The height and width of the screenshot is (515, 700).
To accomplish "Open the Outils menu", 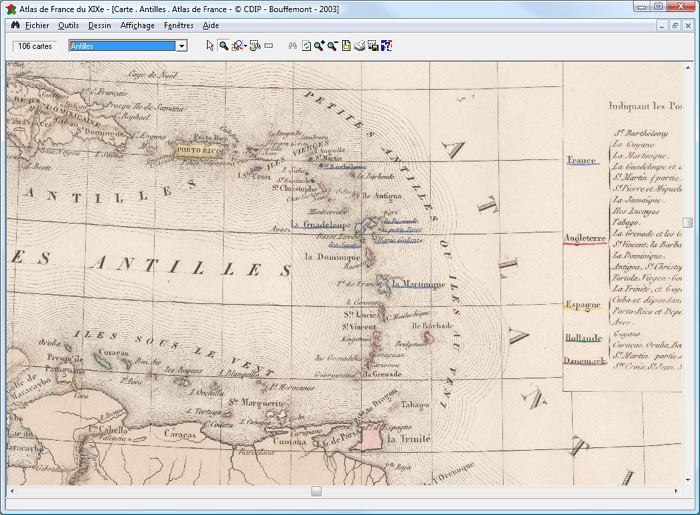I will point(68,25).
